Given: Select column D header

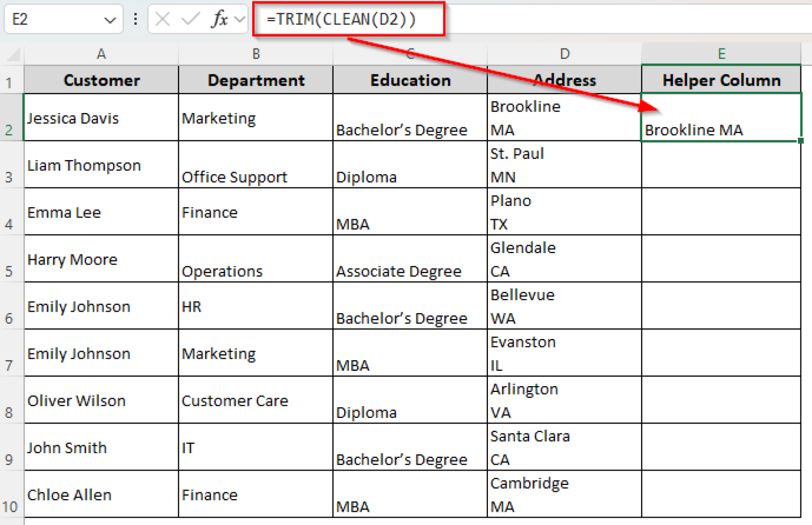Looking at the screenshot, I should pos(564,53).
